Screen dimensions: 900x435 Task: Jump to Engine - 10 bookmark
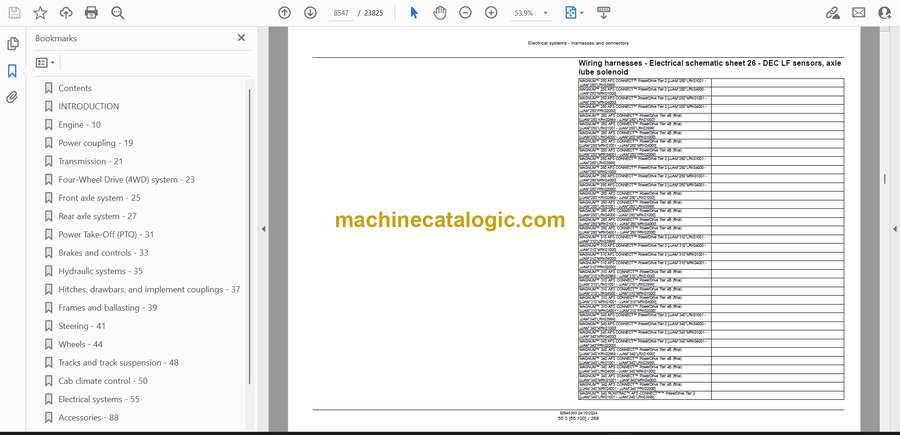pos(80,125)
